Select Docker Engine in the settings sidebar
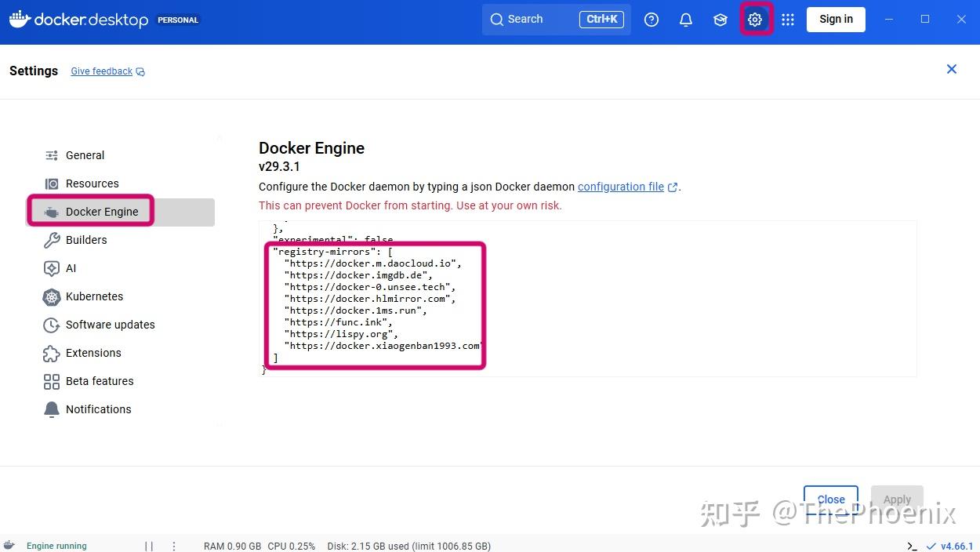Screen dimensions: 980x552 point(121,212)
